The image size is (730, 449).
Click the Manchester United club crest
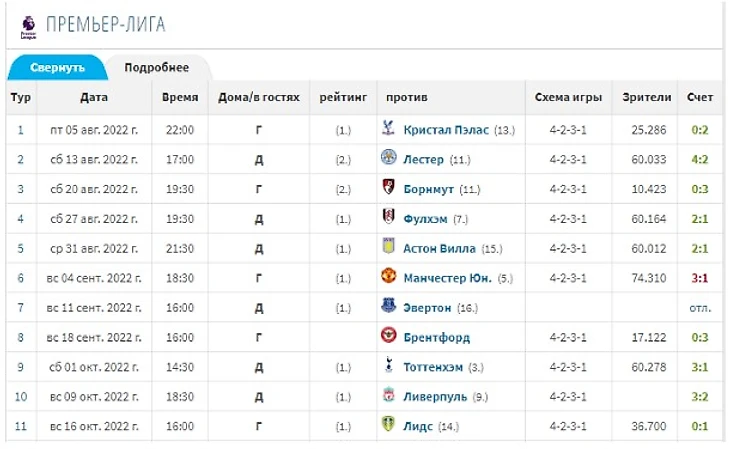(x=388, y=278)
